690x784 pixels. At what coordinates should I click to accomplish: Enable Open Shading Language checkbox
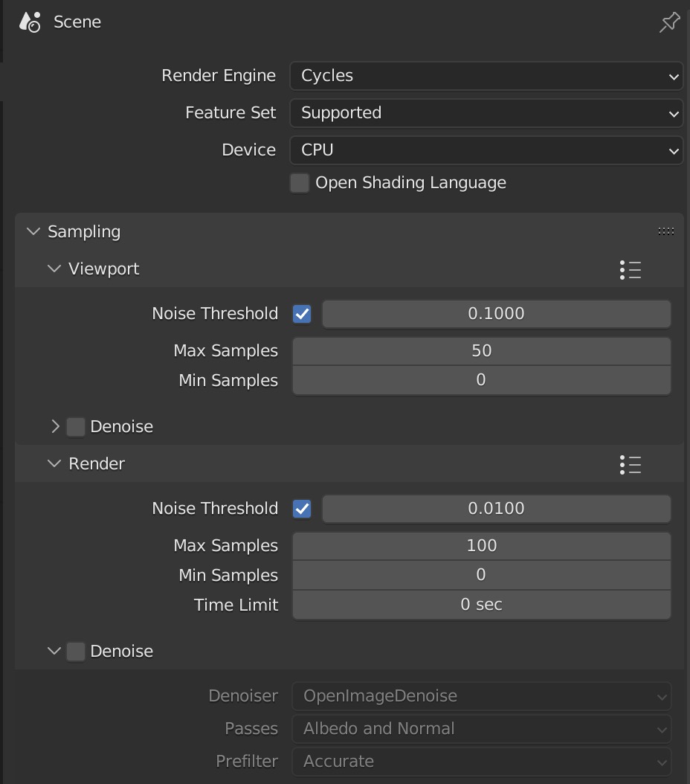(x=300, y=183)
